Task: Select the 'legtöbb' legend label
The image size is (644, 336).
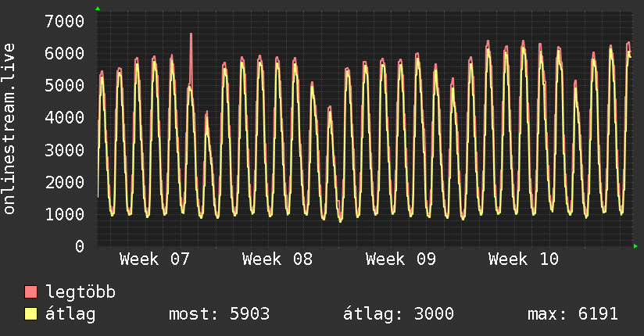Action: coord(80,292)
